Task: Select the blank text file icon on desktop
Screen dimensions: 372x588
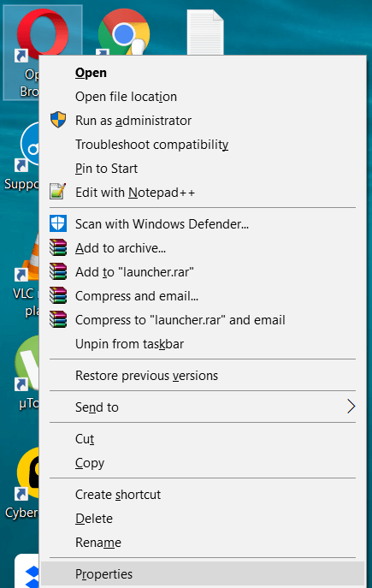Action: (x=205, y=33)
